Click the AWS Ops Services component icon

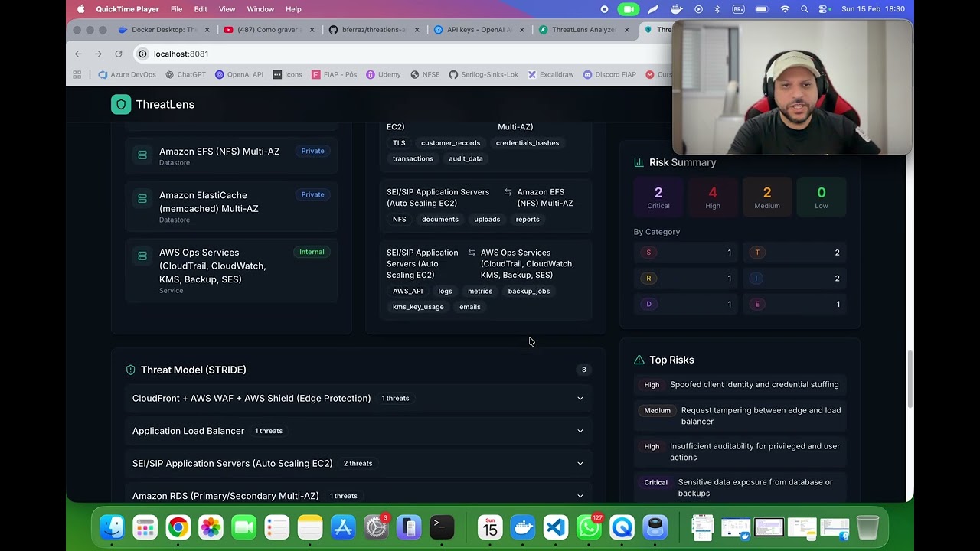tap(142, 256)
